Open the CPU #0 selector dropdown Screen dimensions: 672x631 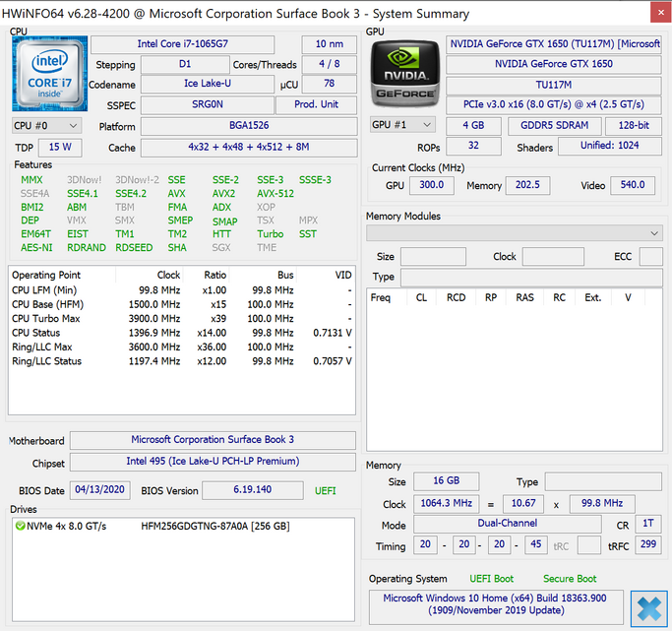46,126
